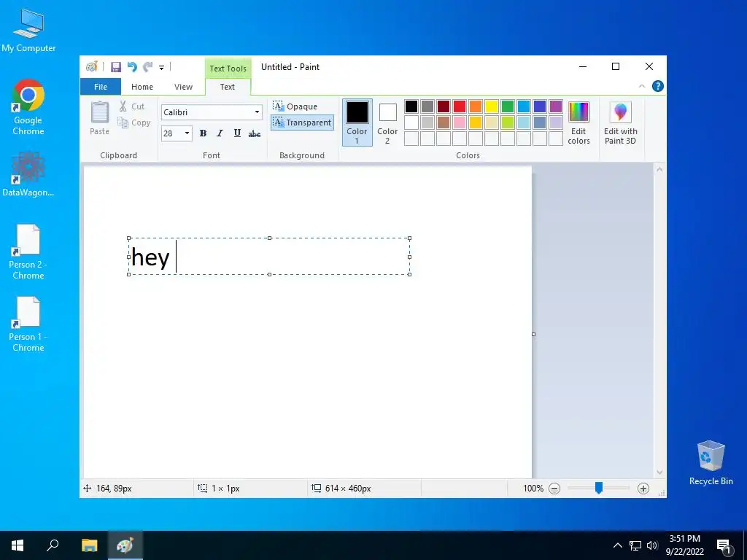Pick the purple color swatch
Image resolution: width=747 pixels, height=560 pixels.
pos(555,106)
